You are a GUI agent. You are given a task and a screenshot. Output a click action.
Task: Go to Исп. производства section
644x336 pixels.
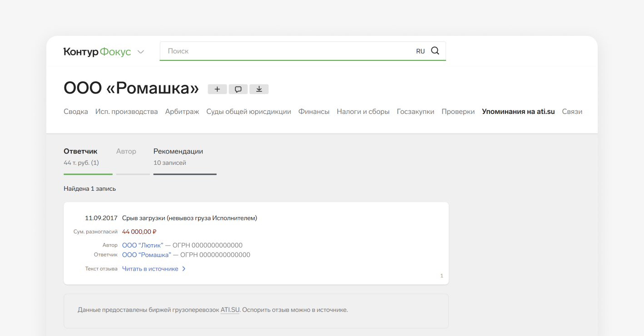pos(126,112)
